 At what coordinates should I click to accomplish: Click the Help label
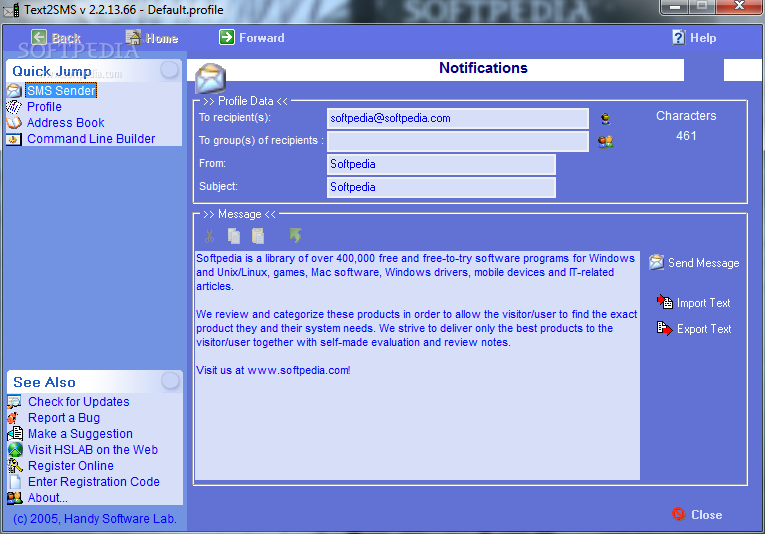[703, 38]
